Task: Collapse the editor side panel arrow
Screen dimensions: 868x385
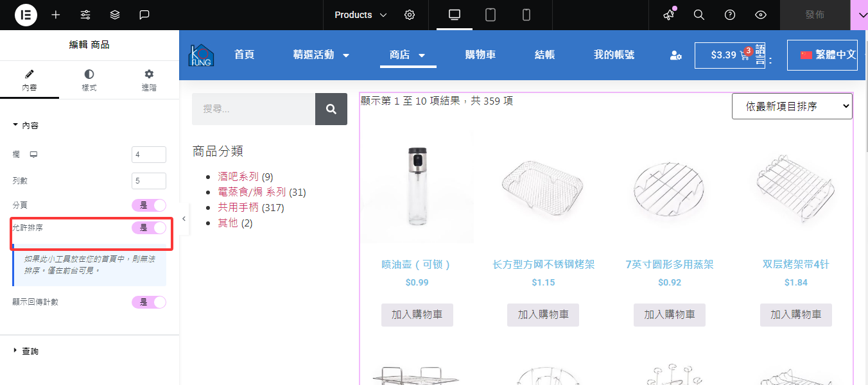Action: [x=184, y=219]
